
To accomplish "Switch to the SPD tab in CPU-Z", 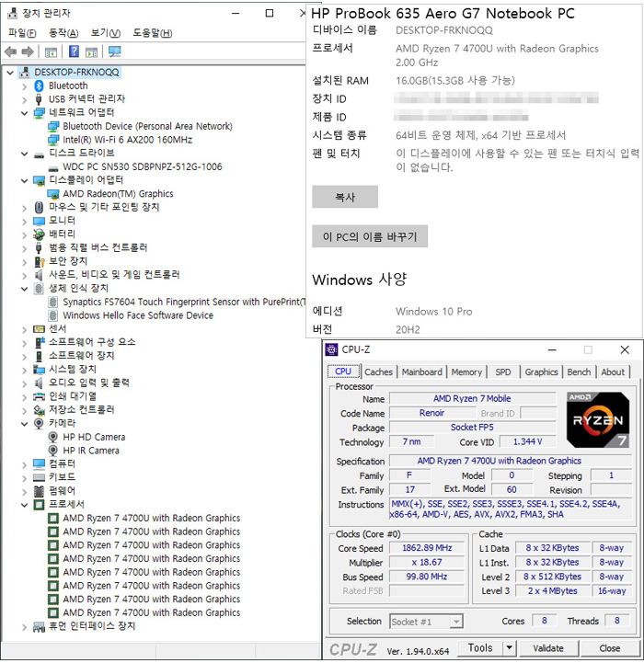I will (502, 372).
